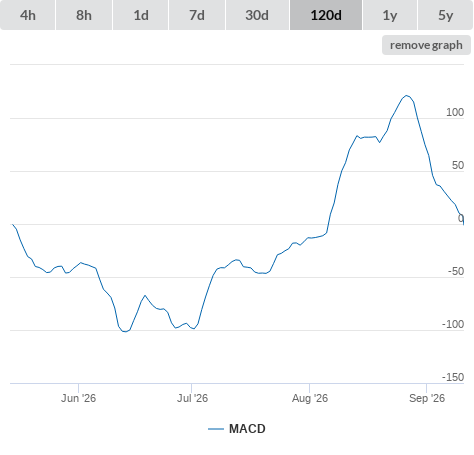
Task: Click the MACD line's highest peak
Action: 406,96
